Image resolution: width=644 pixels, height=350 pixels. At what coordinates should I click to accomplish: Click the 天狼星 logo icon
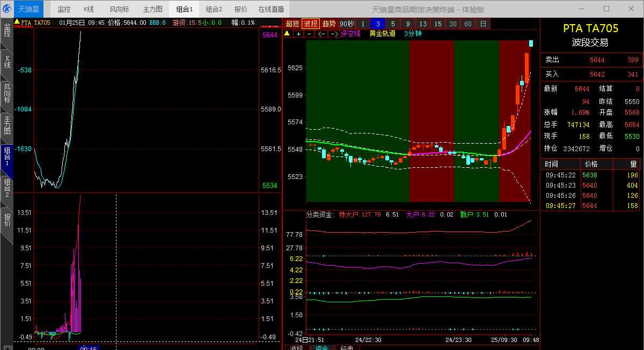(8, 9)
